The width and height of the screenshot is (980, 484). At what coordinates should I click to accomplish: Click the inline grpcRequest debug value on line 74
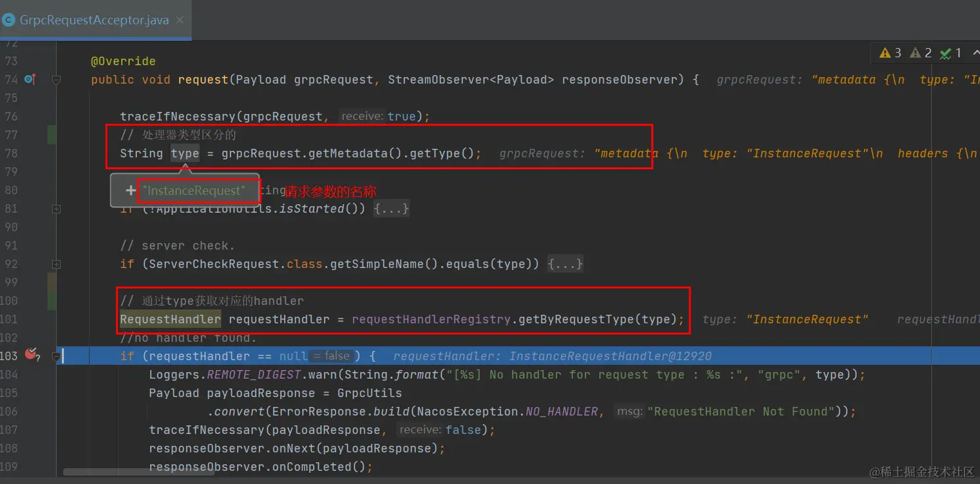point(848,80)
